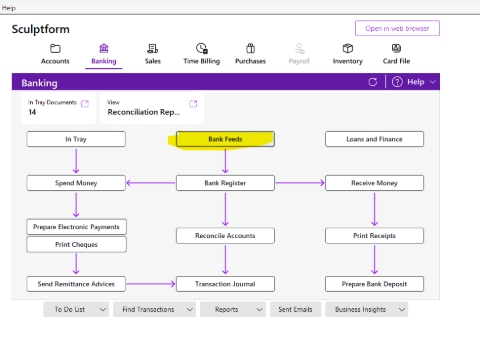Screen dimensions: 480x360
Task: Open Prepare Electronic Payments
Action: pyautogui.click(x=76, y=227)
